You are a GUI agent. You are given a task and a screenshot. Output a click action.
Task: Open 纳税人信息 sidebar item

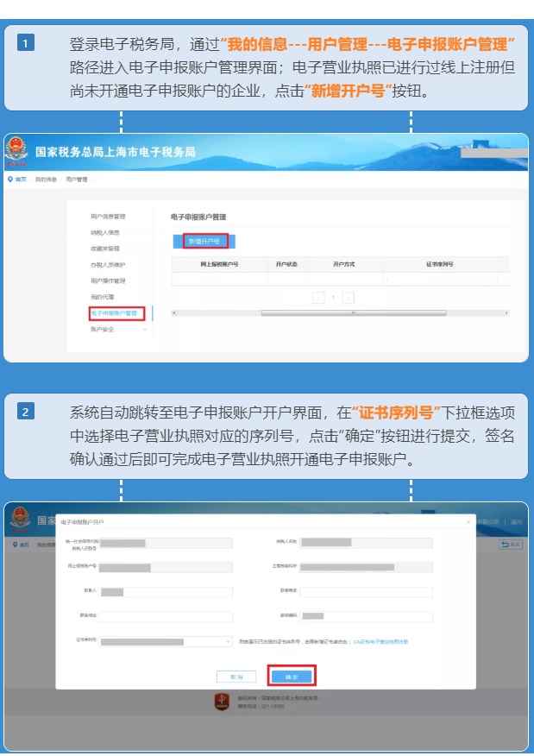click(104, 233)
